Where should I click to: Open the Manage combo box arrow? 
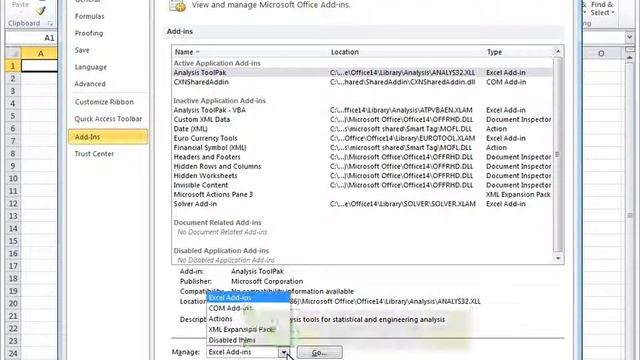coord(284,352)
